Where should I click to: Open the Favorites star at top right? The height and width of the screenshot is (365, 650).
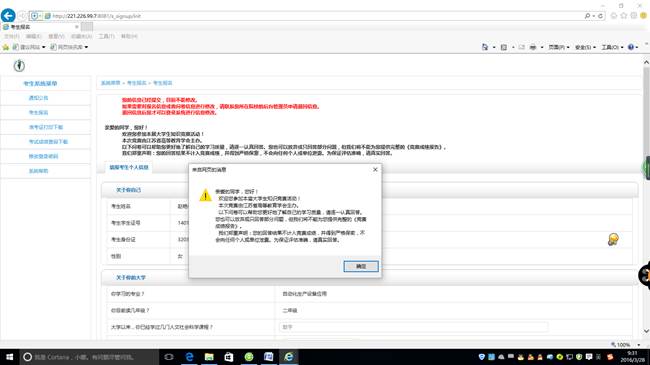point(624,16)
